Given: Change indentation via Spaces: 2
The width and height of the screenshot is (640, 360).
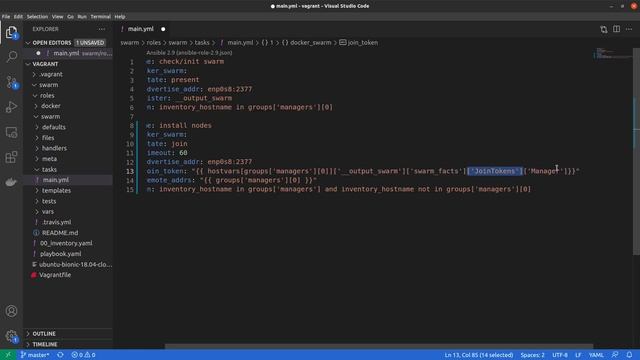Looking at the screenshot, I should click(x=532, y=355).
